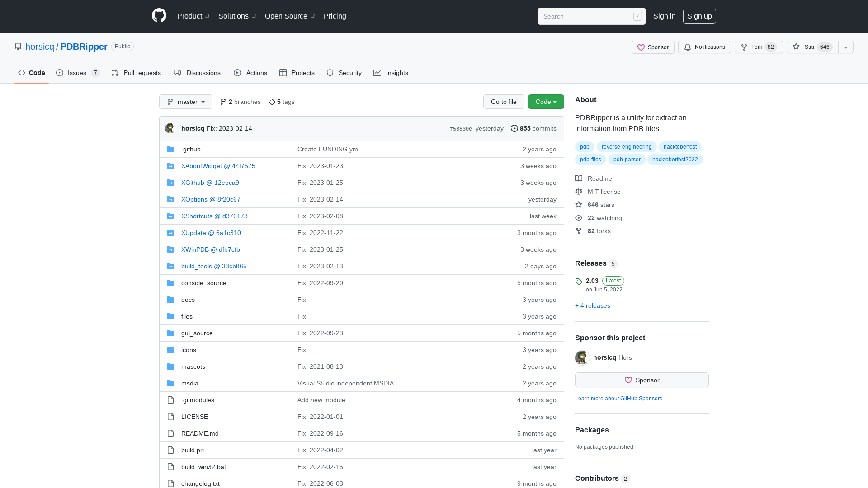868x488 pixels.
Task: Click the Sponsor heart button in header
Action: pos(653,47)
